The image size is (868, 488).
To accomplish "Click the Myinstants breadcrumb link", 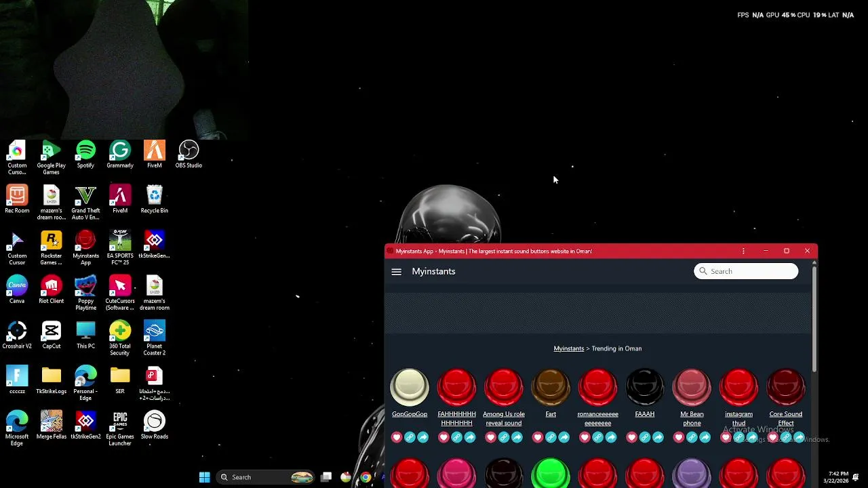I will [568, 348].
